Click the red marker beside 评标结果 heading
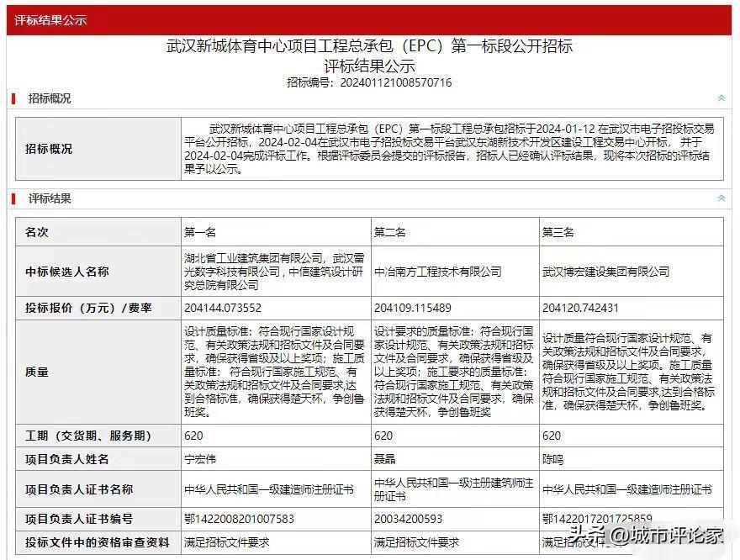The width and height of the screenshot is (740, 560). click(13, 198)
